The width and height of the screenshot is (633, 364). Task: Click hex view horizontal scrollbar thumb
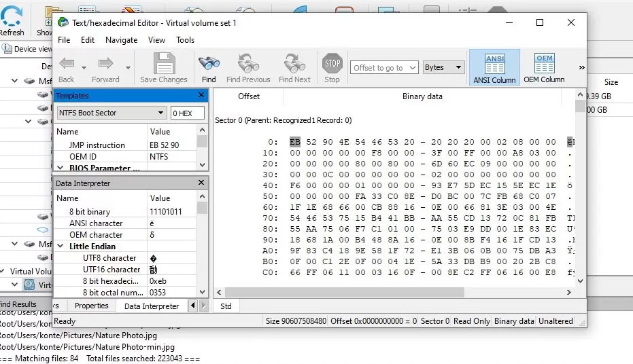[x=344, y=292]
